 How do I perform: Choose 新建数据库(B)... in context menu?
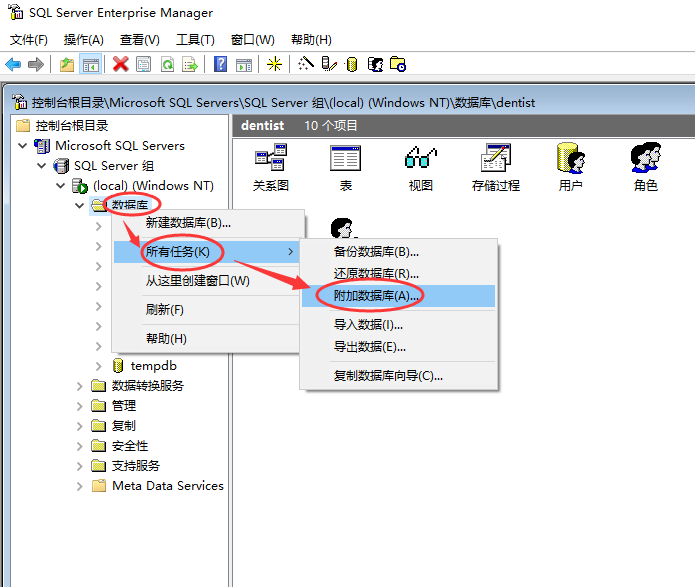pos(207,223)
